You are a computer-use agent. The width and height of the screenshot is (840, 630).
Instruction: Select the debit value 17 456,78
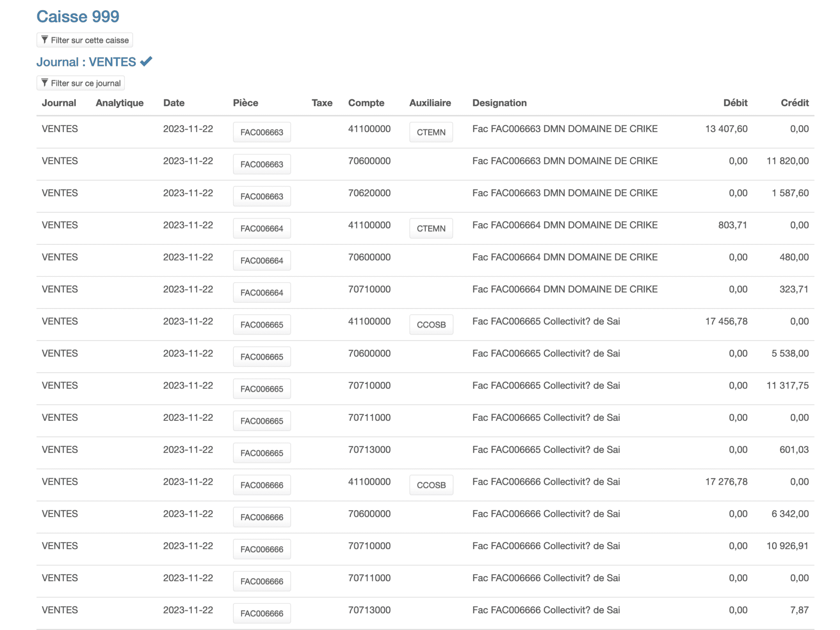pos(726,321)
